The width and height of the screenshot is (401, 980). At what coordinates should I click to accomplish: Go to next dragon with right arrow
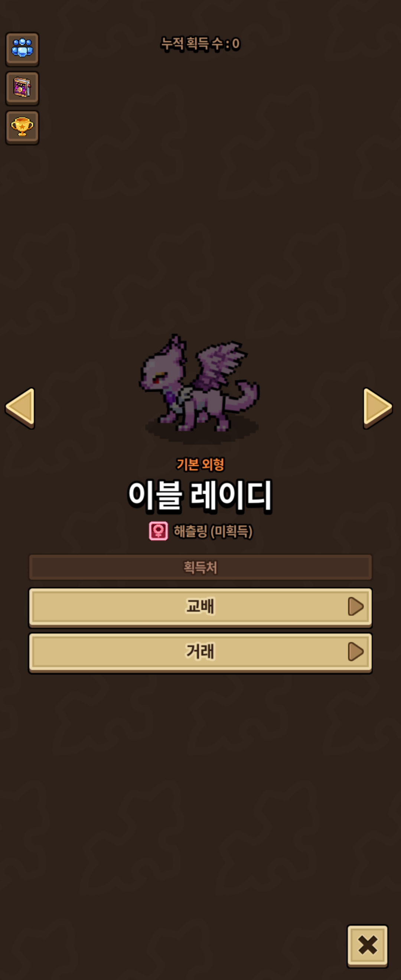(x=377, y=408)
